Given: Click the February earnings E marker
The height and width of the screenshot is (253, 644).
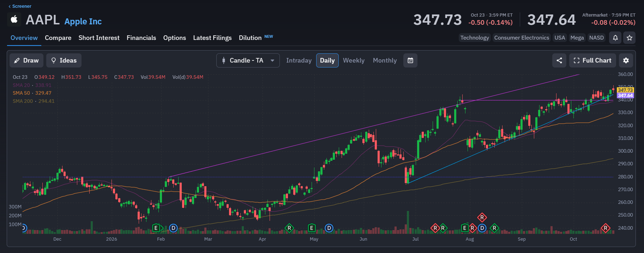Looking at the screenshot, I should click(x=156, y=228).
